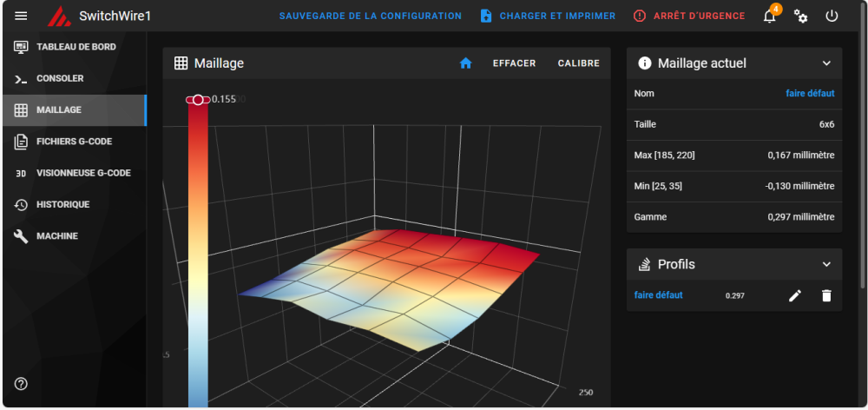
Task: Click the Calibre button
Action: [x=578, y=63]
